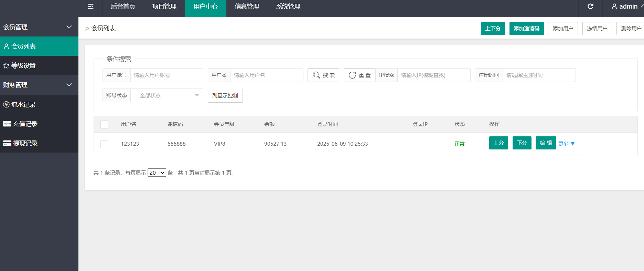
Task: Expand the 更多 actions dropdown
Action: pyautogui.click(x=566, y=144)
